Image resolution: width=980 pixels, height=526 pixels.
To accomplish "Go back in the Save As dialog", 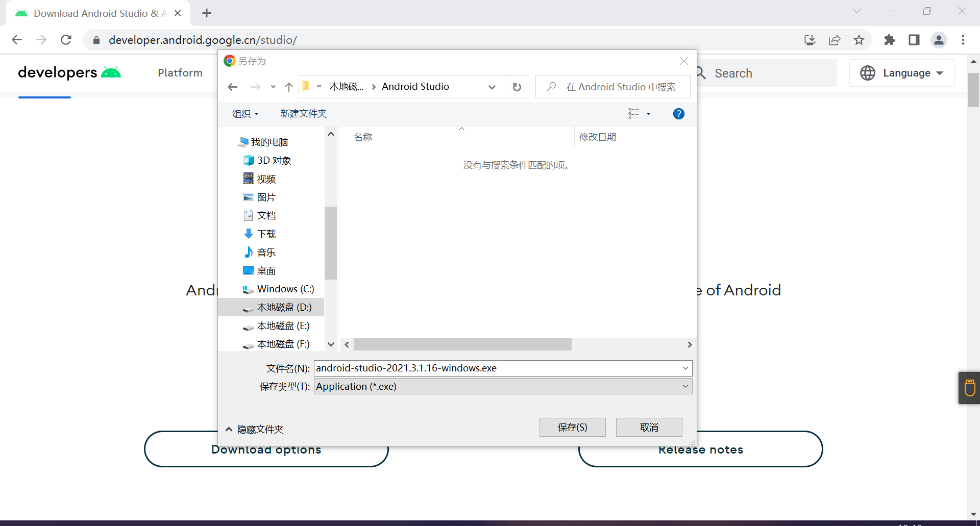I will 233,87.
